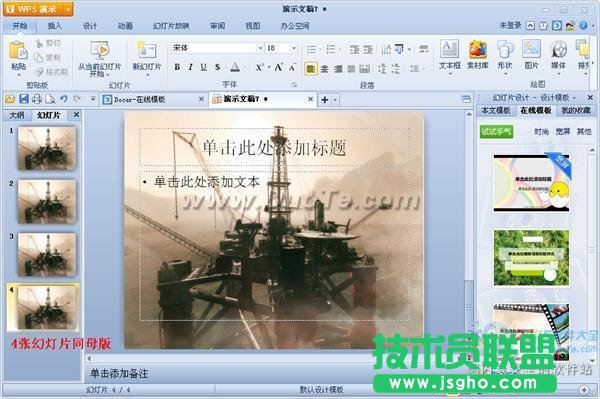Decrease the paragraph indent
Screen dimensions: 600x399
click(354, 49)
